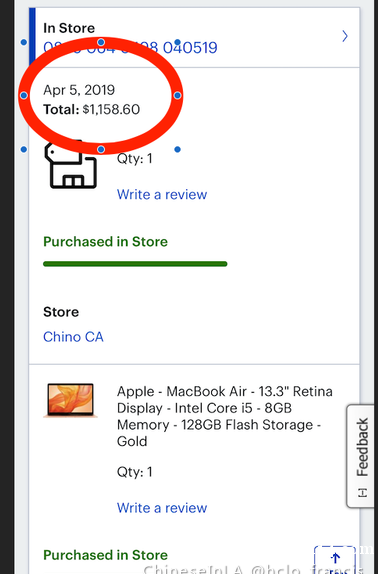Open the Feedback side tab

[362, 456]
